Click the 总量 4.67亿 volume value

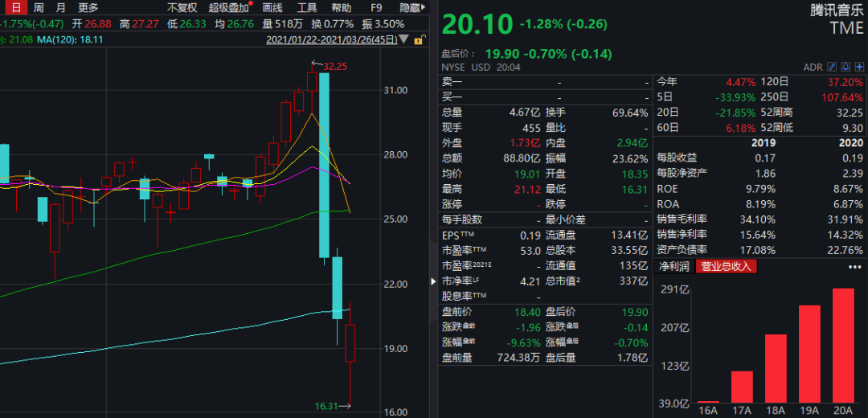pos(524,113)
